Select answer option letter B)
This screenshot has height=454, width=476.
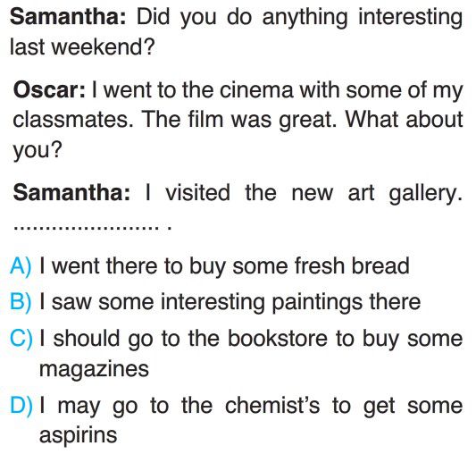coord(21,302)
